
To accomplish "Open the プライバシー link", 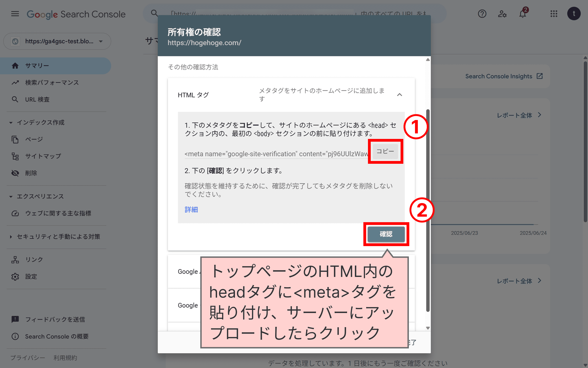I will coord(28,358).
